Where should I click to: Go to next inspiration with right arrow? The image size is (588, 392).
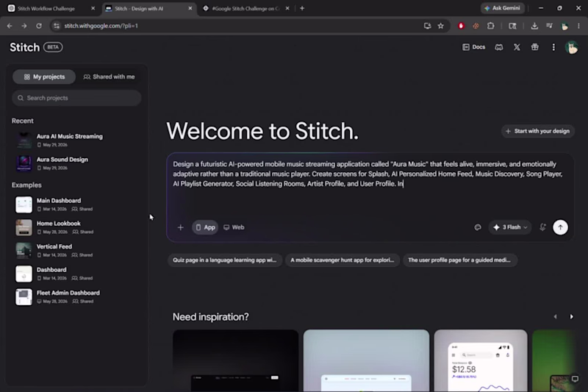[x=571, y=316]
